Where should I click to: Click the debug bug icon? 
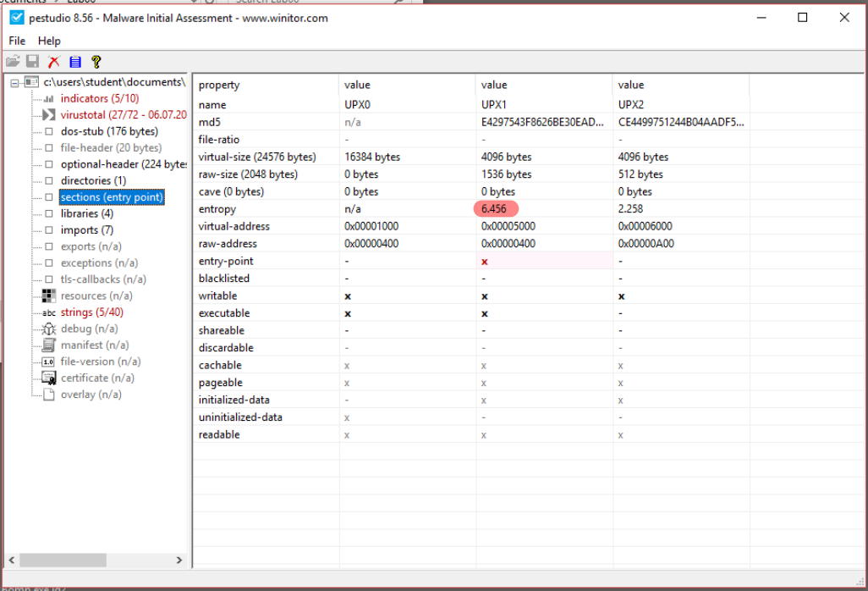click(49, 329)
